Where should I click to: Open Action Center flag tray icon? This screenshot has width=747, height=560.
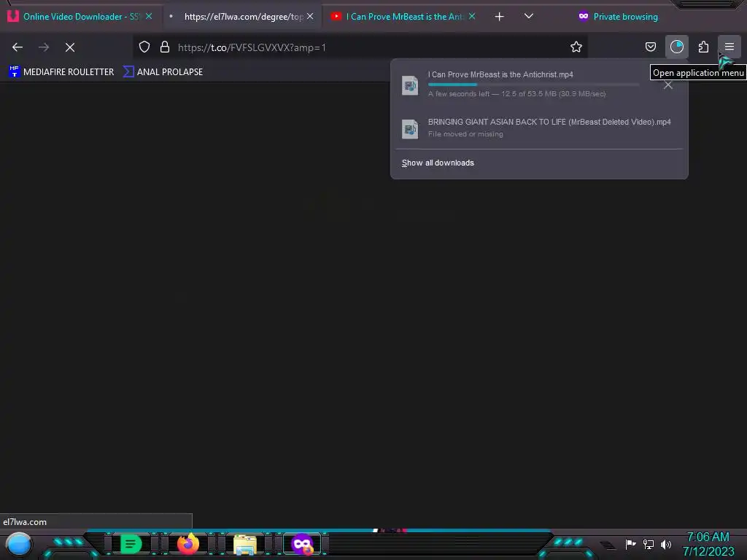click(x=630, y=544)
